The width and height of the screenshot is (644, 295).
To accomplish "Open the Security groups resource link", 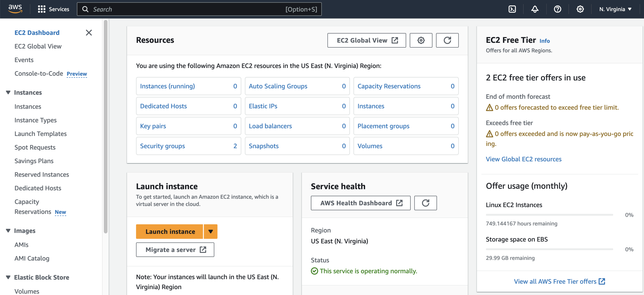I will point(163,146).
